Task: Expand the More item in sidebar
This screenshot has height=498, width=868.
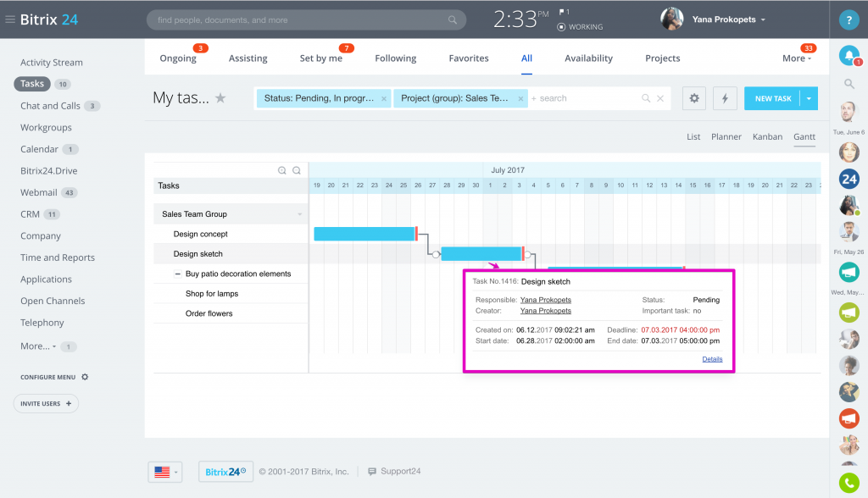Action: (x=38, y=346)
